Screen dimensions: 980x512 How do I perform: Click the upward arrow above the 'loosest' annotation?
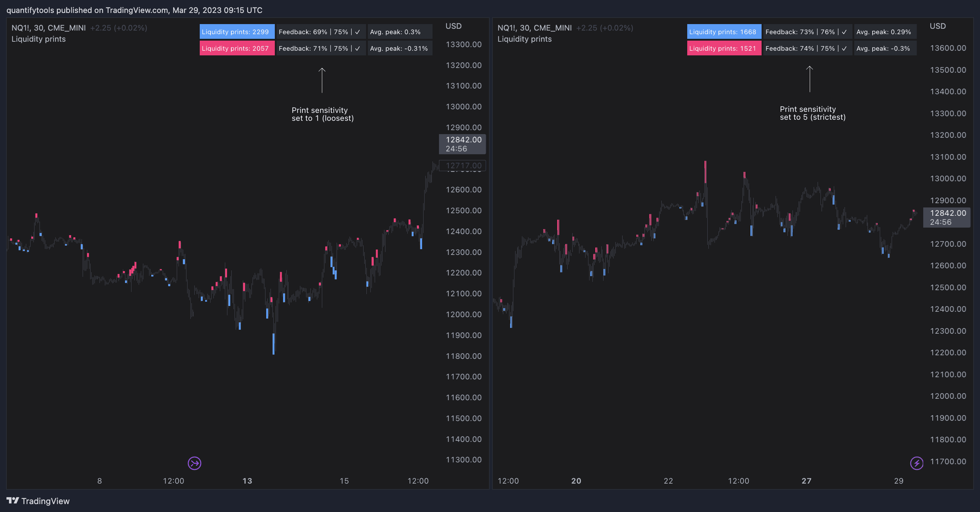click(322, 80)
